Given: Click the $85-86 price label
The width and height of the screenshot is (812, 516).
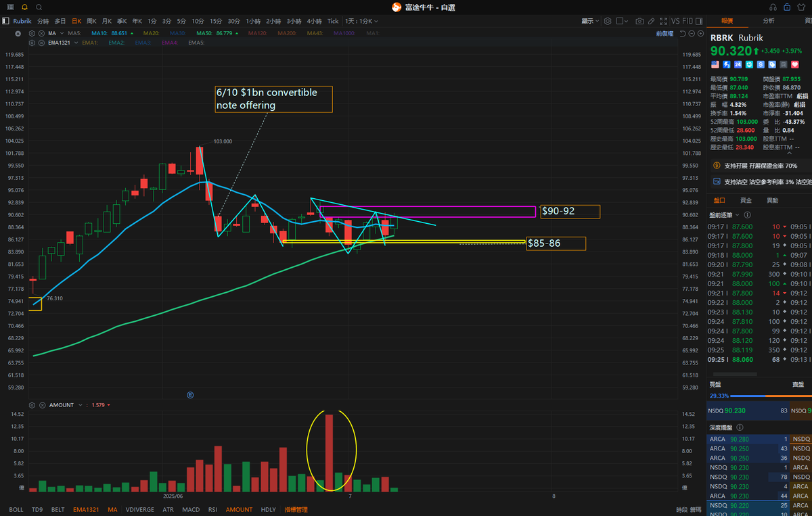Looking at the screenshot, I should click(556, 243).
